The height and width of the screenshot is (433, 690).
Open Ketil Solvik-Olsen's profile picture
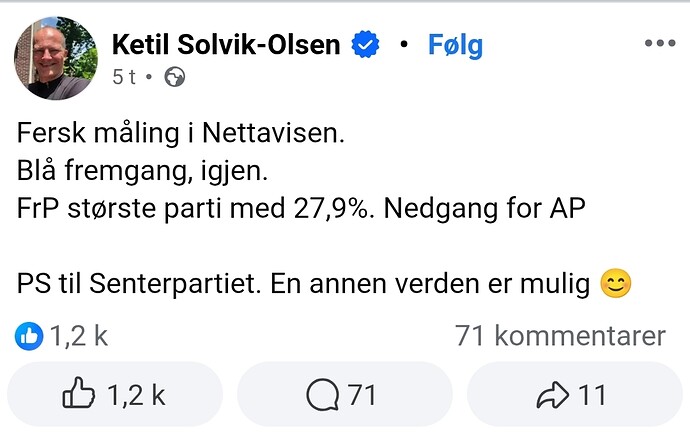pos(56,58)
